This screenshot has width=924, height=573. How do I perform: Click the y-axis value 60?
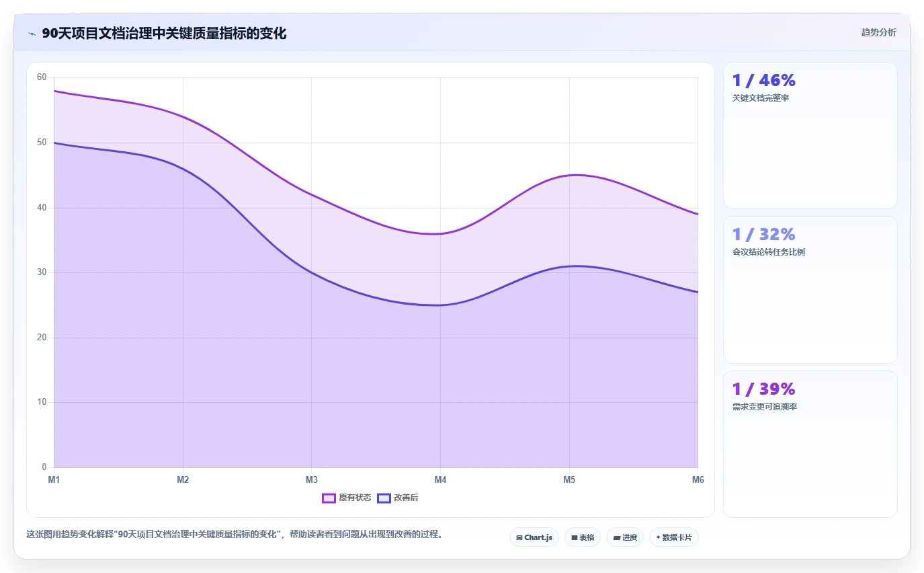(42, 77)
